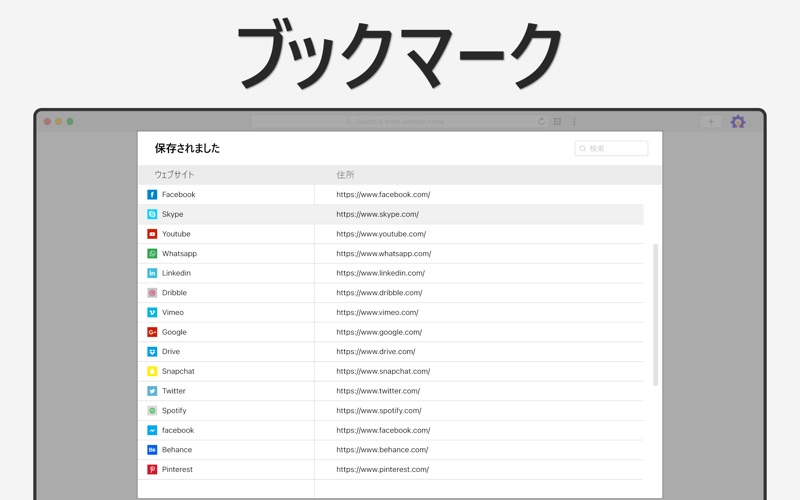800x500 pixels.
Task: Click the Google favicon
Action: pyautogui.click(x=152, y=332)
